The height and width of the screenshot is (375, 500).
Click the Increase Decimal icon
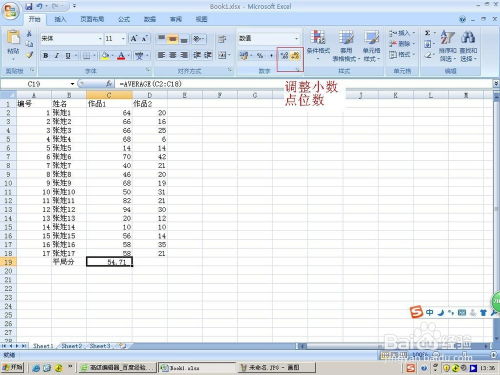tap(284, 56)
